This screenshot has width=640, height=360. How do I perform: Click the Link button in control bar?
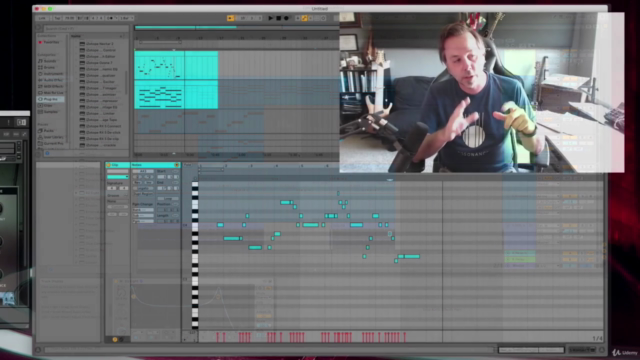42,18
